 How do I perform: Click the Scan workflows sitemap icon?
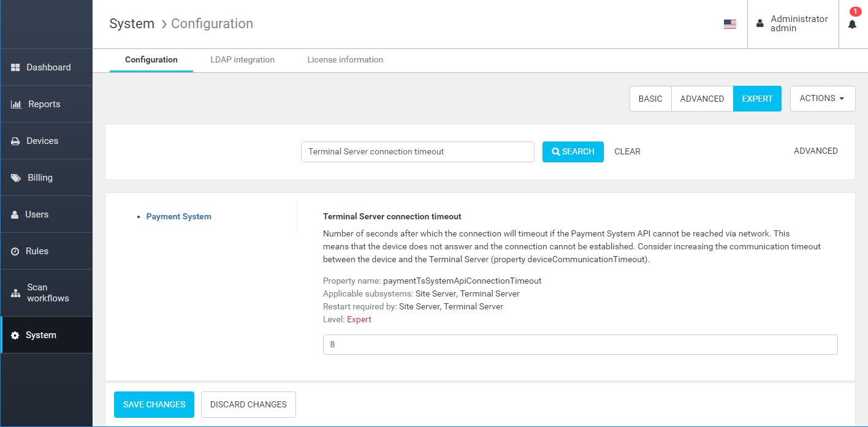16,293
